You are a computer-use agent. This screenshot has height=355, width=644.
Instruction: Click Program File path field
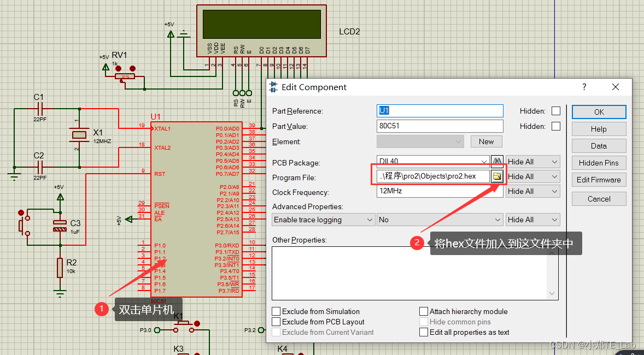434,176
